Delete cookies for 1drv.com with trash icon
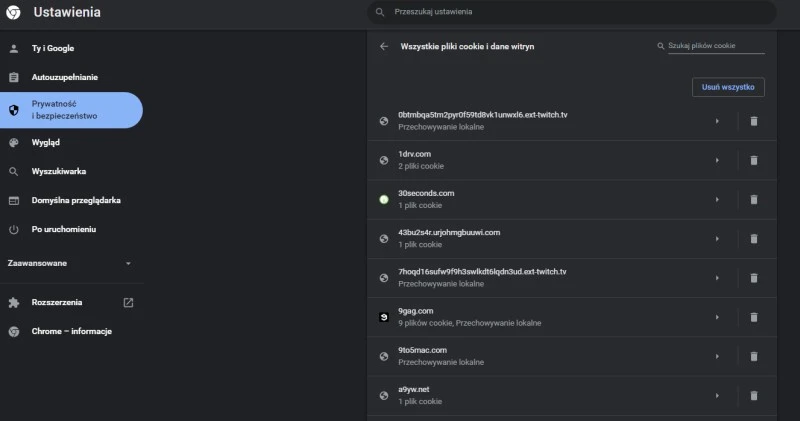Image resolution: width=800 pixels, height=421 pixels. 754,160
